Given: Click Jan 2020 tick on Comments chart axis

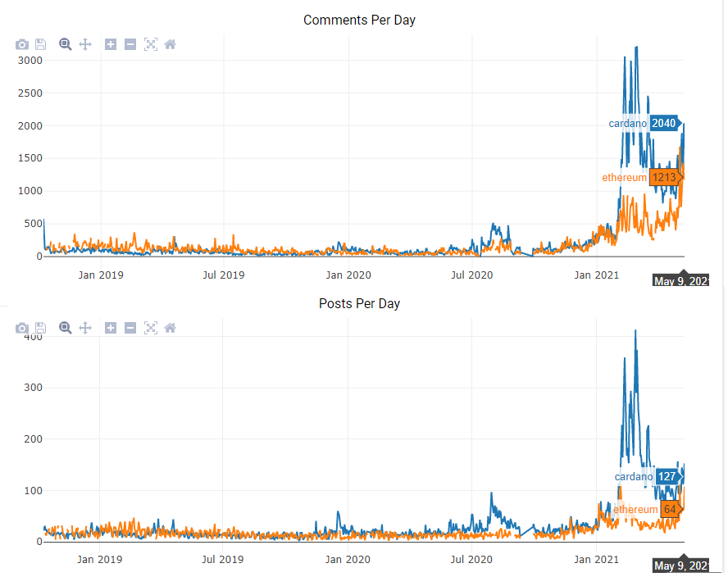Looking at the screenshot, I should (x=348, y=275).
